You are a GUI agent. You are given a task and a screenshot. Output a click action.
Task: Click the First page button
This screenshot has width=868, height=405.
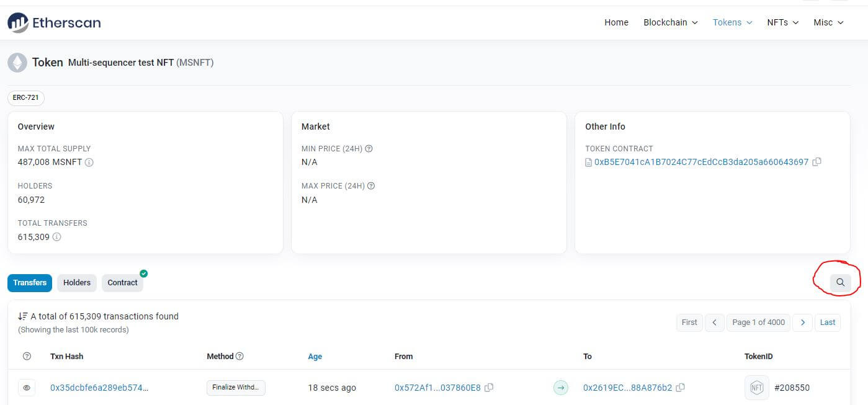point(689,323)
